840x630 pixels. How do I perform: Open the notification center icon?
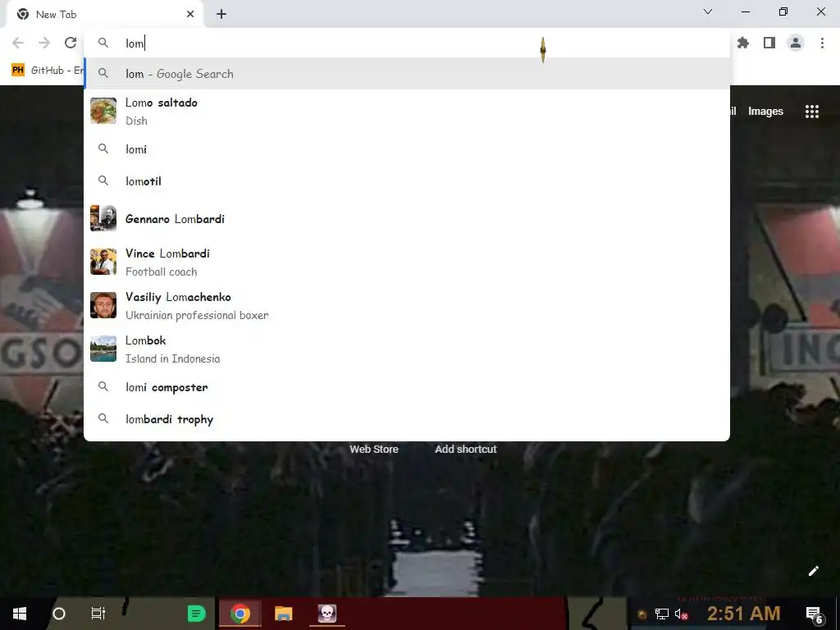click(x=815, y=614)
